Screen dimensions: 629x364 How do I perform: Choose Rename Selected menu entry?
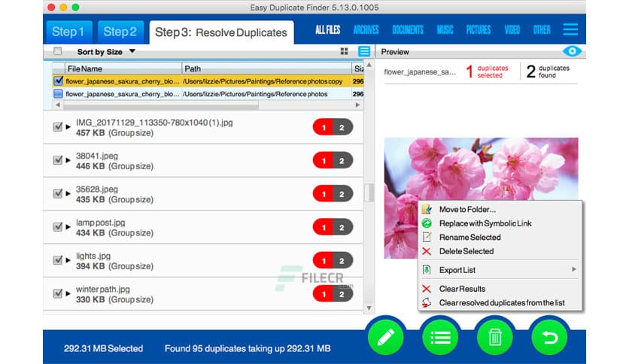500,238
